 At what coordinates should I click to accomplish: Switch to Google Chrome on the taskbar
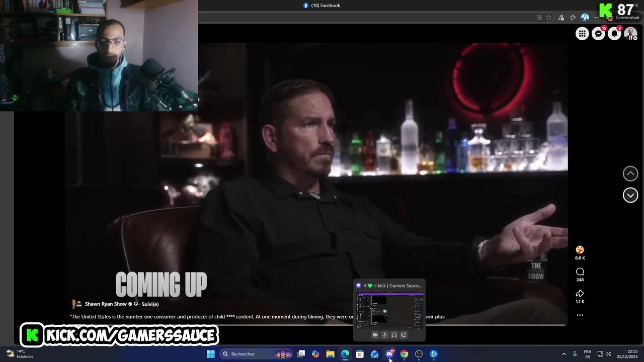(x=404, y=354)
